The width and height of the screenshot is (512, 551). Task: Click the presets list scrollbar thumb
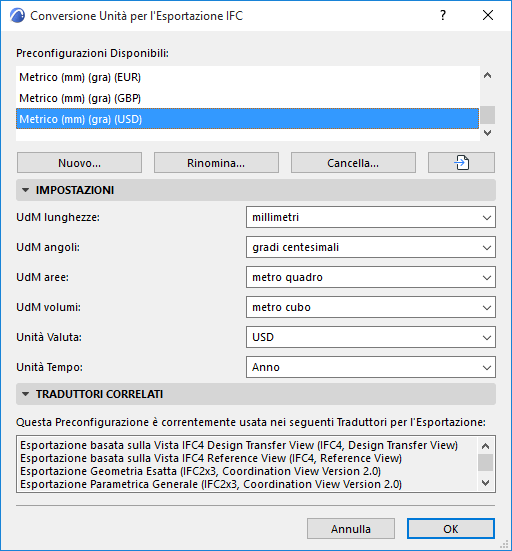(x=487, y=115)
